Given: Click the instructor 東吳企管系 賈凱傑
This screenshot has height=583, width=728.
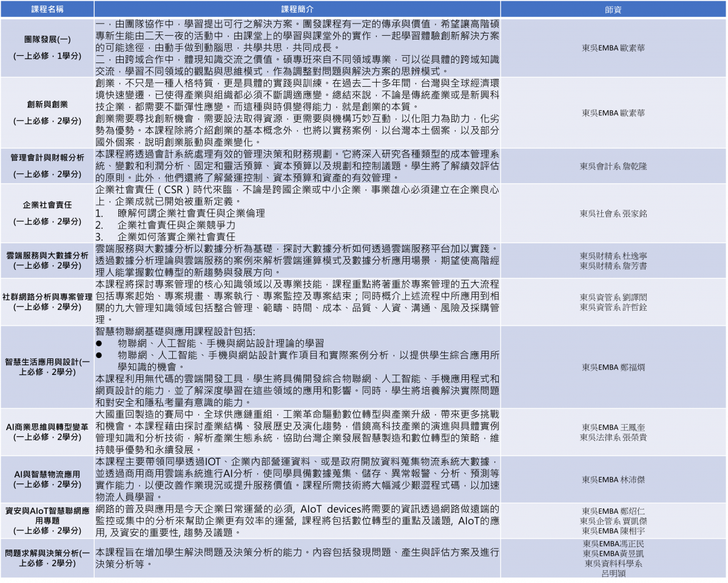Looking at the screenshot, I should (613, 521).
